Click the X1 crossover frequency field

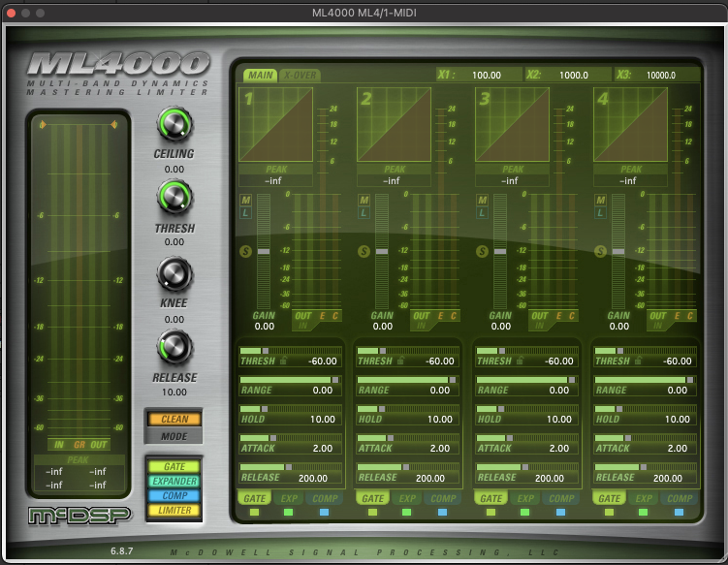click(x=479, y=75)
